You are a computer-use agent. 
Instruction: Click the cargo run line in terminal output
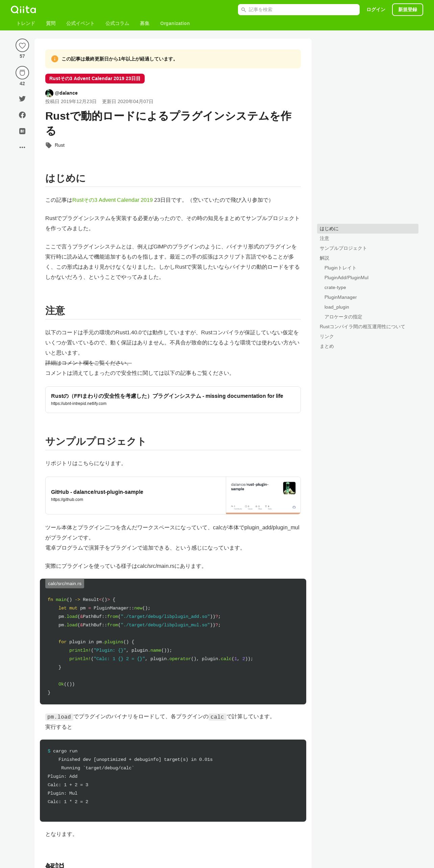(x=63, y=751)
